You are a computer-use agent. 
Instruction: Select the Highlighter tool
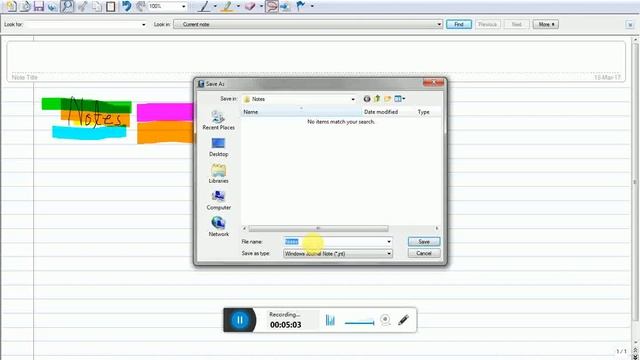[x=227, y=6]
